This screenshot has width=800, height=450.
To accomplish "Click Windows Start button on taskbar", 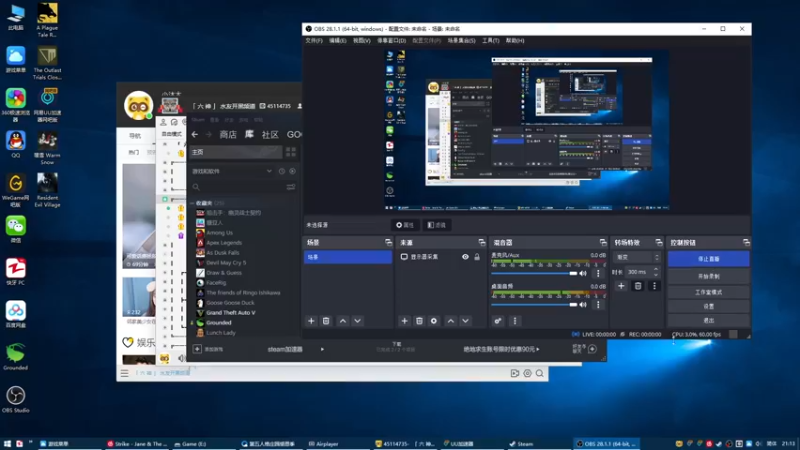I will pyautogui.click(x=7, y=444).
